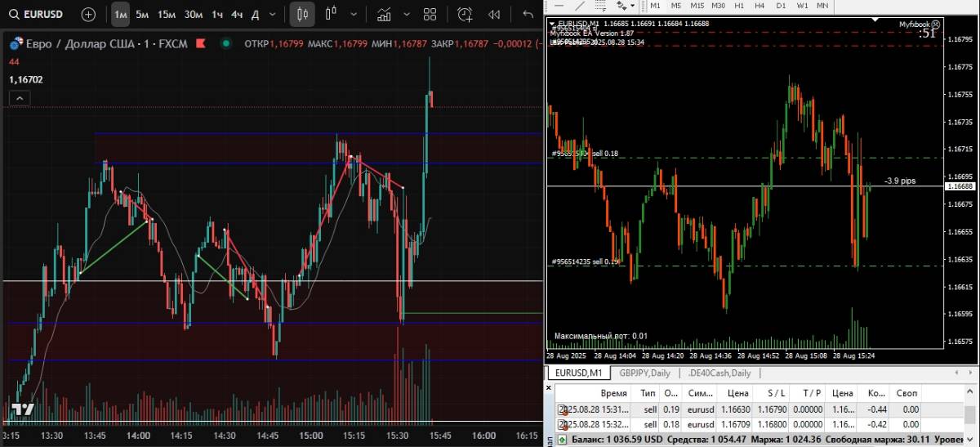Select candlestick chart type icon
The height and width of the screenshot is (447, 980).
(302, 14)
